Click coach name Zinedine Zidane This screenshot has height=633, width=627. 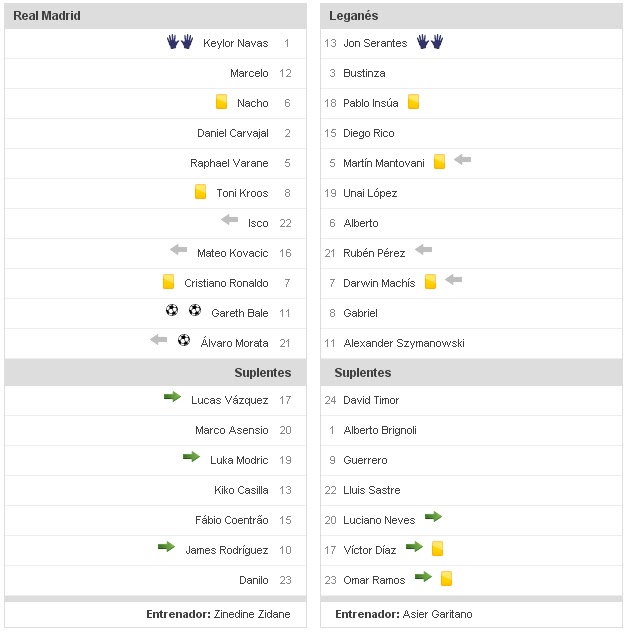(x=252, y=614)
